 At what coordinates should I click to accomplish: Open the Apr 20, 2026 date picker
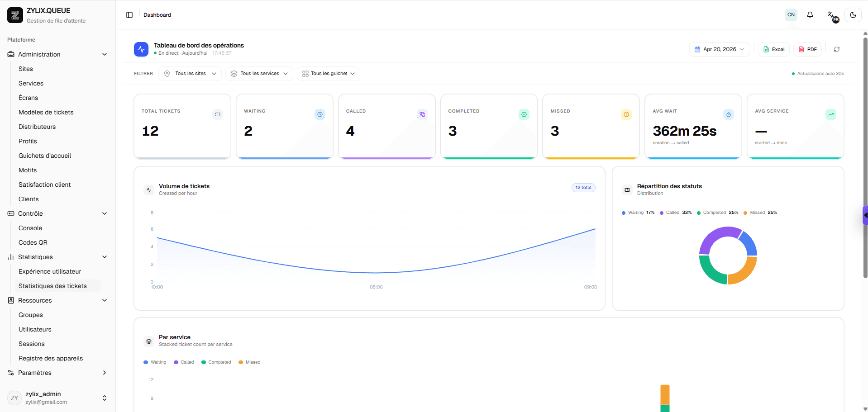720,49
